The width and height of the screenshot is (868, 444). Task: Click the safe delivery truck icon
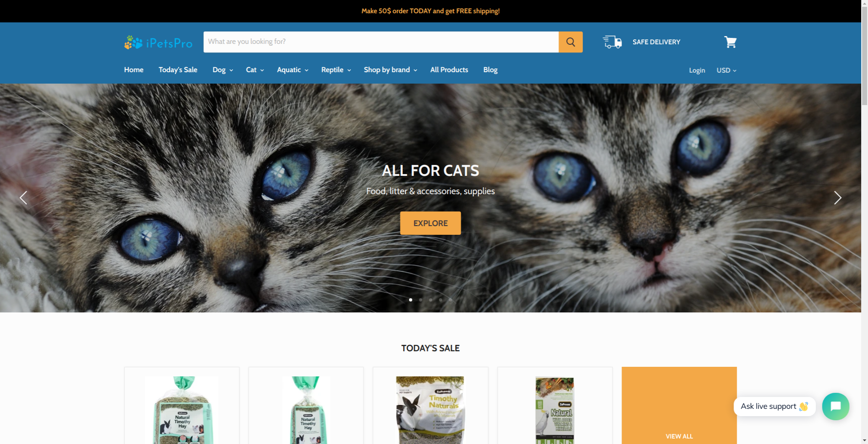(x=612, y=42)
